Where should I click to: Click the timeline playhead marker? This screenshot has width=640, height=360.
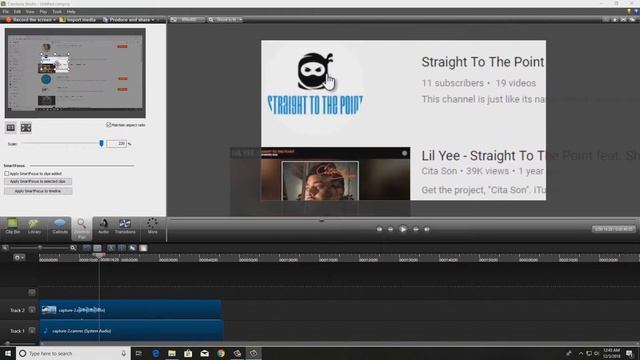pos(99,255)
